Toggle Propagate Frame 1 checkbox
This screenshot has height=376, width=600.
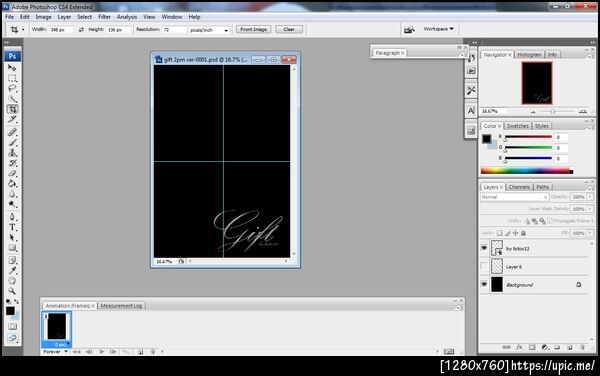coord(550,221)
